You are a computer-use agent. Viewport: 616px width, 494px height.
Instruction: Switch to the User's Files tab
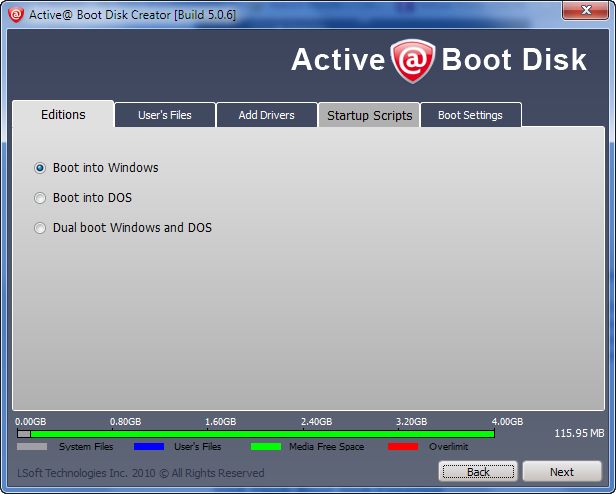click(165, 115)
